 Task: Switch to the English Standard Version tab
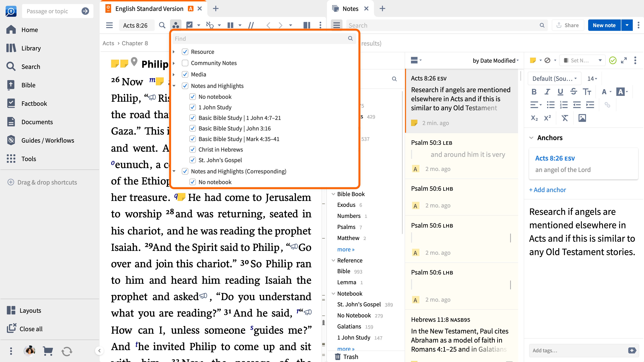pos(149,8)
